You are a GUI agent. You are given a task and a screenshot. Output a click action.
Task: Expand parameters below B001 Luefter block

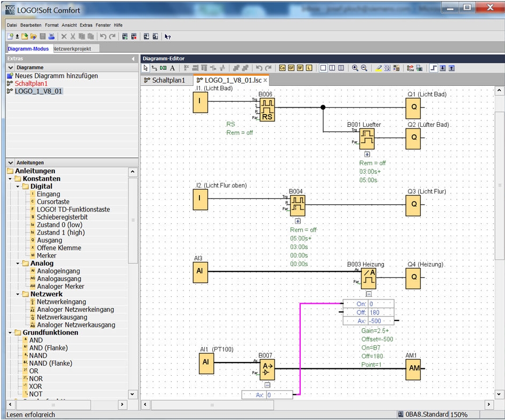click(367, 154)
